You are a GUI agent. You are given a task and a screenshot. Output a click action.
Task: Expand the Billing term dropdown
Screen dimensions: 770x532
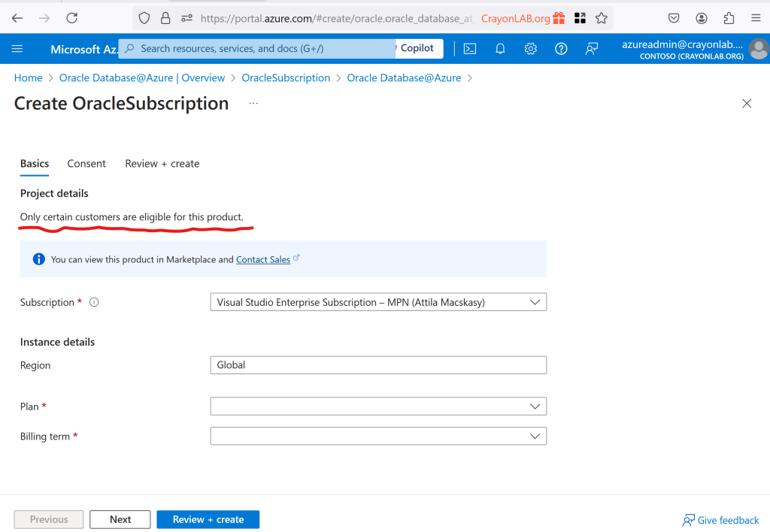click(x=378, y=436)
